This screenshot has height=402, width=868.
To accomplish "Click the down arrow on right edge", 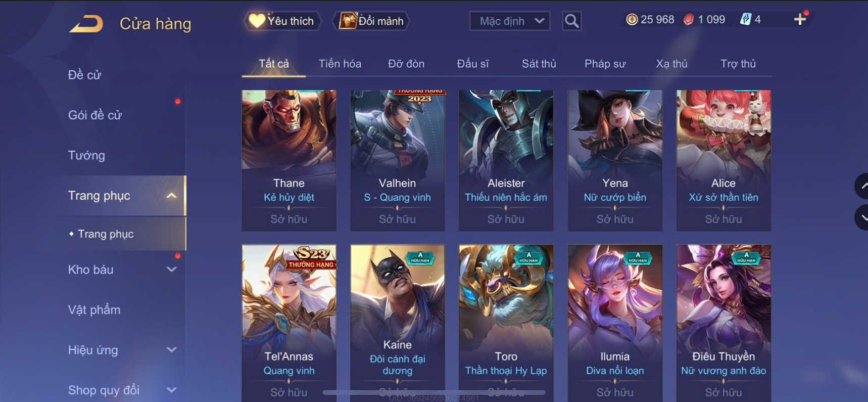I will point(862,217).
